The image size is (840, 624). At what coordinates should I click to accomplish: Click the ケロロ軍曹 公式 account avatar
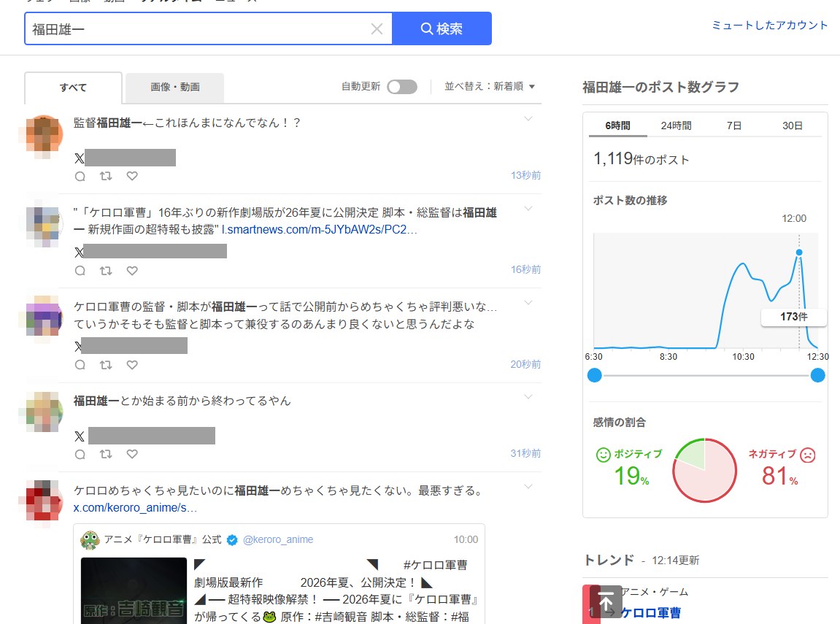tap(90, 540)
